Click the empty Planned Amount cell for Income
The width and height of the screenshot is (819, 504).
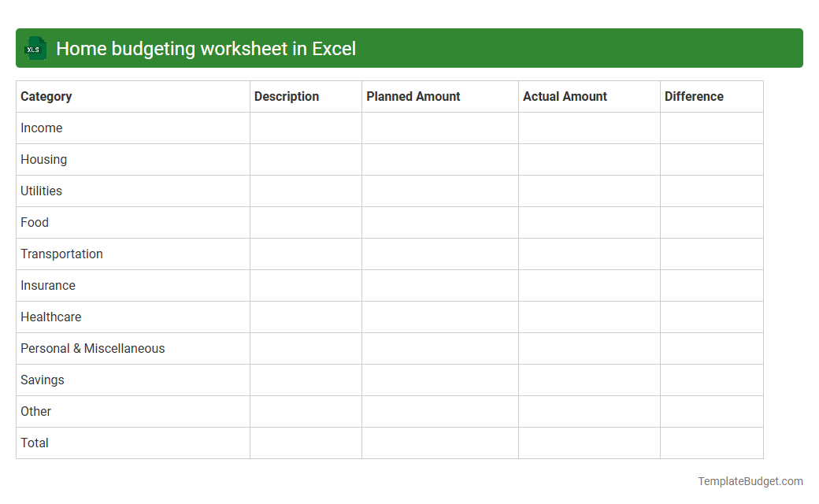439,128
